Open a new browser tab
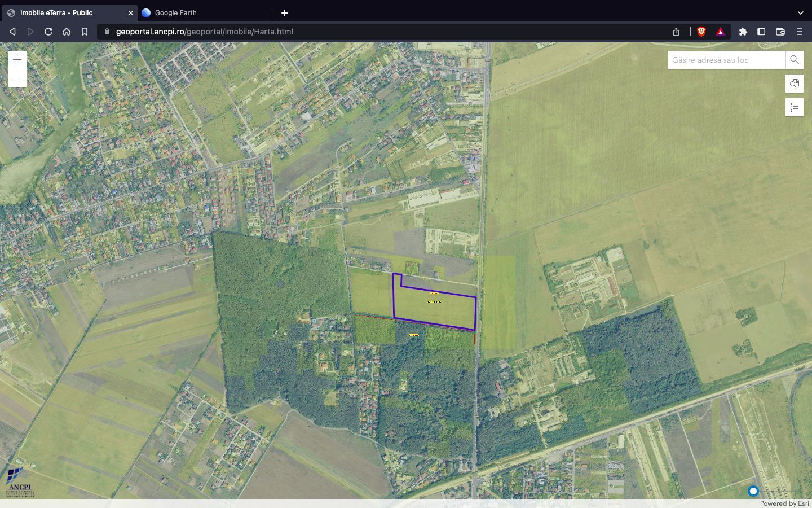 click(x=285, y=12)
